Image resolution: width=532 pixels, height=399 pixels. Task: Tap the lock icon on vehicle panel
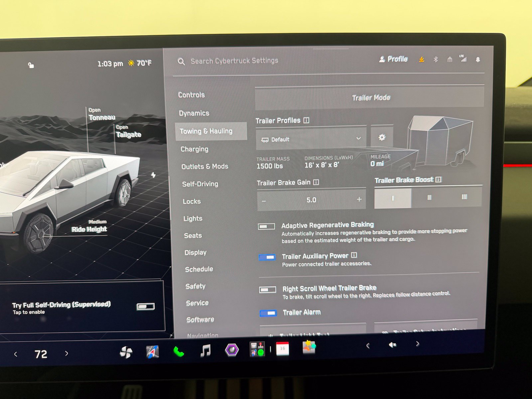point(31,65)
